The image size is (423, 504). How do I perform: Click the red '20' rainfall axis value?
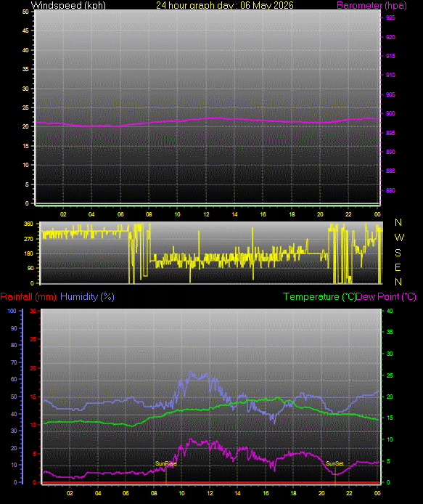tap(33, 368)
